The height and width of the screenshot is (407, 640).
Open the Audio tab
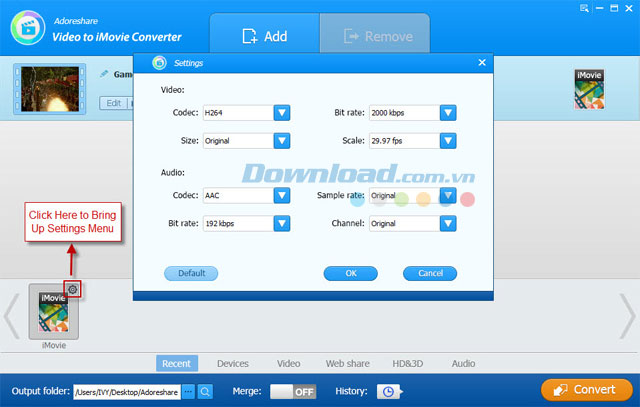(x=463, y=363)
